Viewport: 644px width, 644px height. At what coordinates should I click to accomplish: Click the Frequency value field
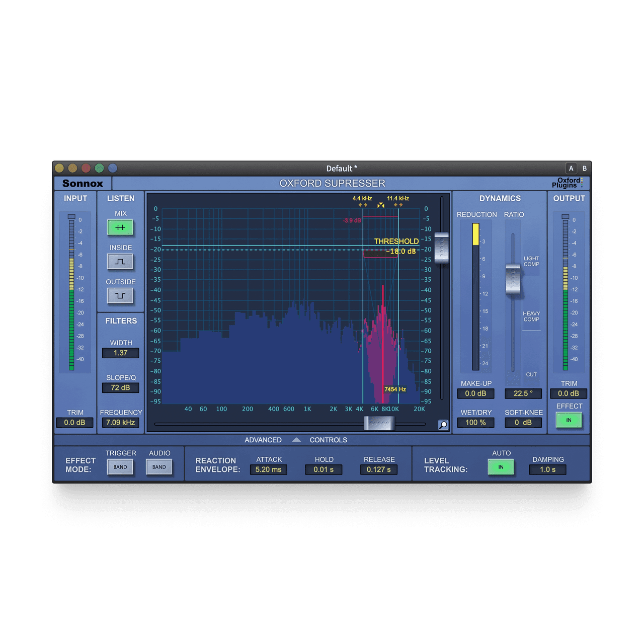pos(120,423)
